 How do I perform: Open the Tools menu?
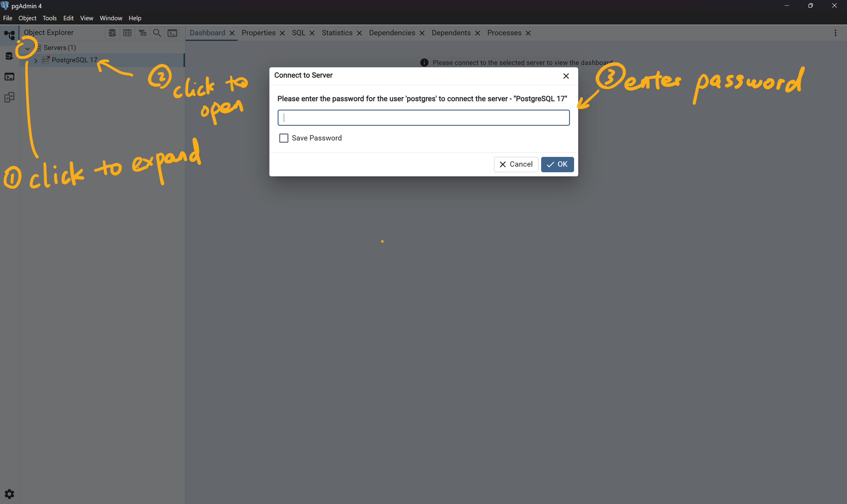(x=49, y=18)
